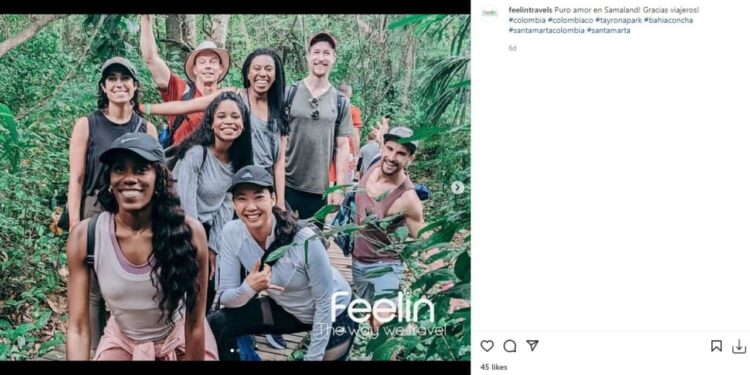Open the #bahiaconcha hashtag
750x375 pixels.
[x=668, y=20]
